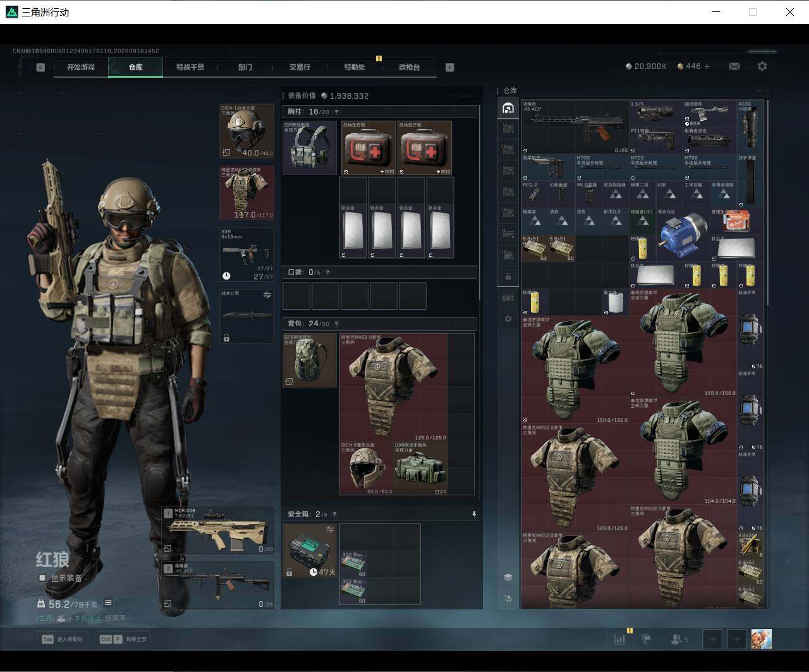Select the GT5 backpack slot
This screenshot has width=809, height=672.
pyautogui.click(x=310, y=360)
